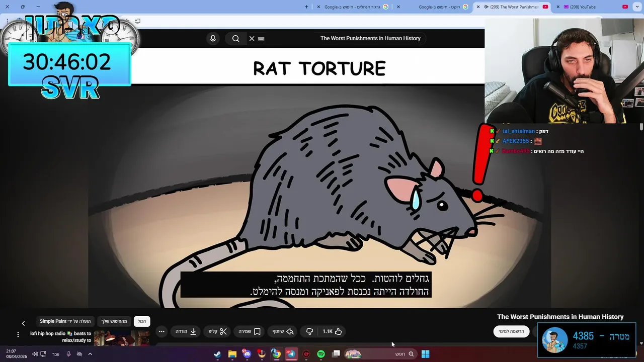Open Task View from the taskbar
This screenshot has height=362, width=644.
coord(336,354)
